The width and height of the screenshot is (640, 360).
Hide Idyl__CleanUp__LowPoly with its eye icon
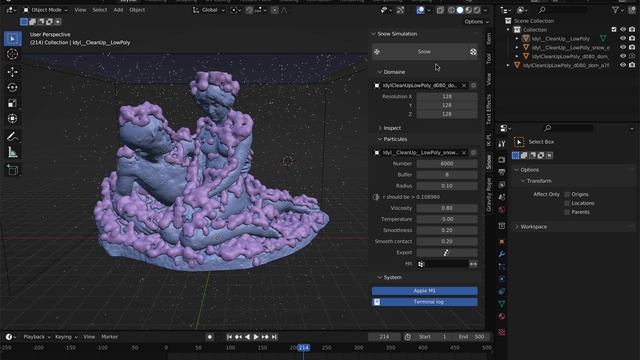tap(623, 38)
